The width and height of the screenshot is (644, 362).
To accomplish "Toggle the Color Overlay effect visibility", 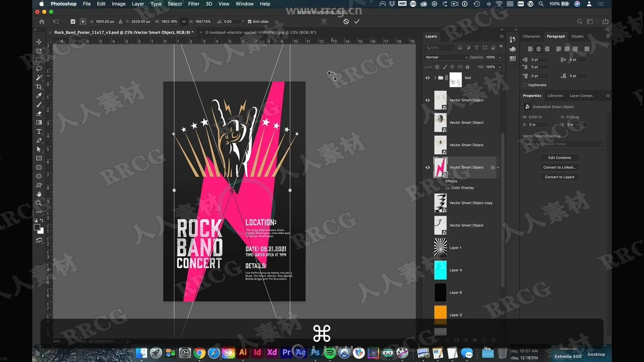I will pos(447,188).
